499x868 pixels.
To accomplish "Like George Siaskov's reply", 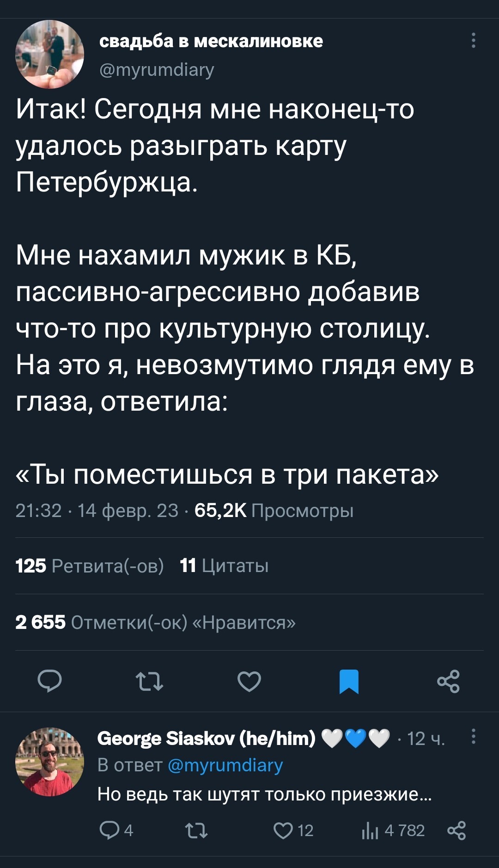I will (283, 831).
